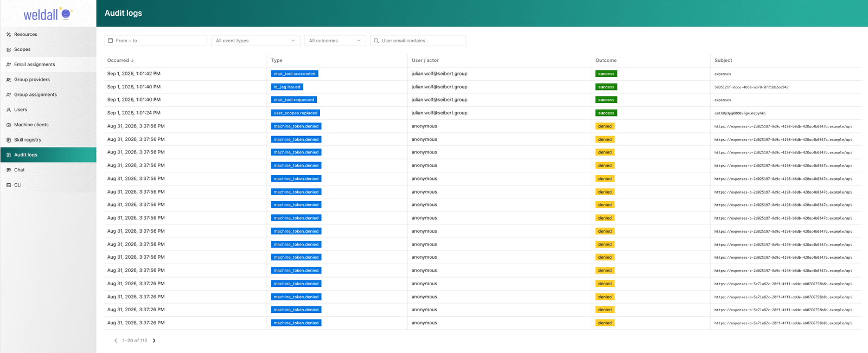Click the Machine clients icon
This screenshot has width=868, height=353.
(9, 125)
